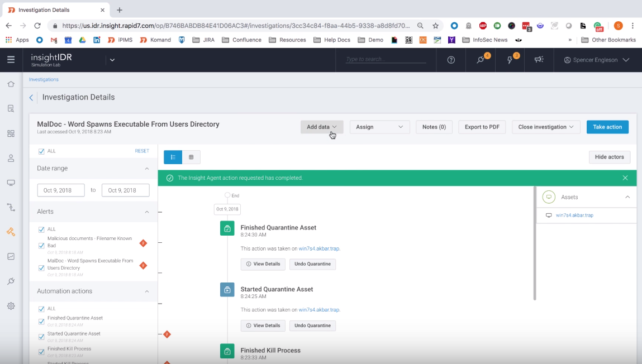The height and width of the screenshot is (364, 642).
Task: Toggle the Alerts ALL checkbox
Action: (x=41, y=229)
